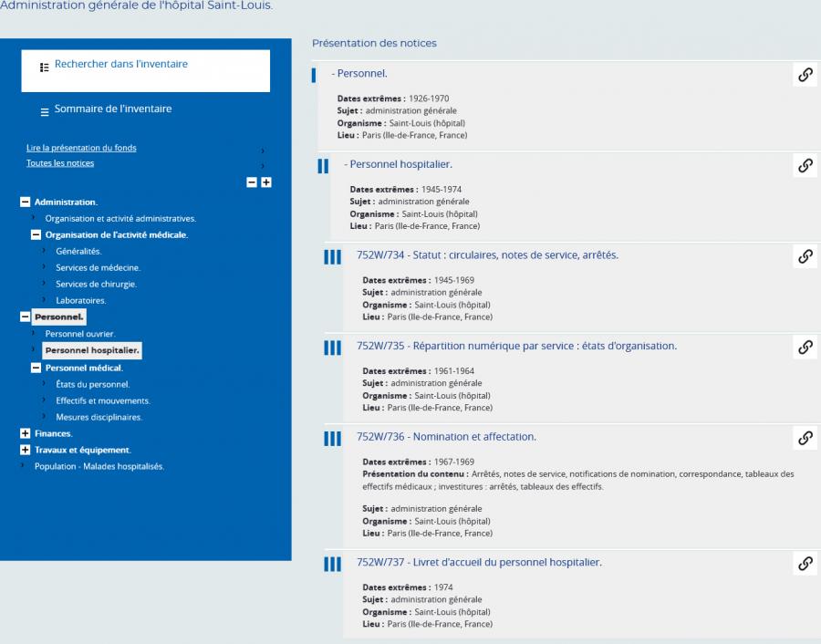The image size is (821, 644).
Task: Select Services de médecine item
Action: tap(98, 267)
